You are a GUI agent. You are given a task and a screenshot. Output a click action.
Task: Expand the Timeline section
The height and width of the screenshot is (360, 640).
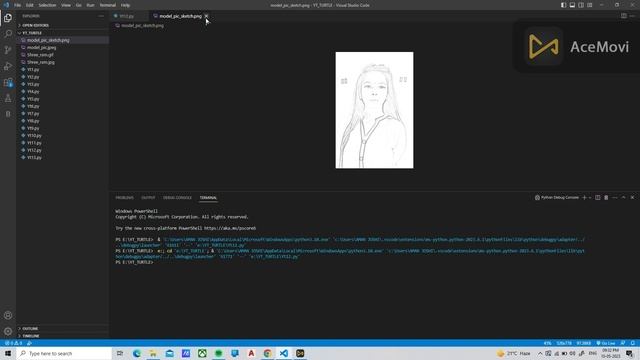pyautogui.click(x=62, y=336)
